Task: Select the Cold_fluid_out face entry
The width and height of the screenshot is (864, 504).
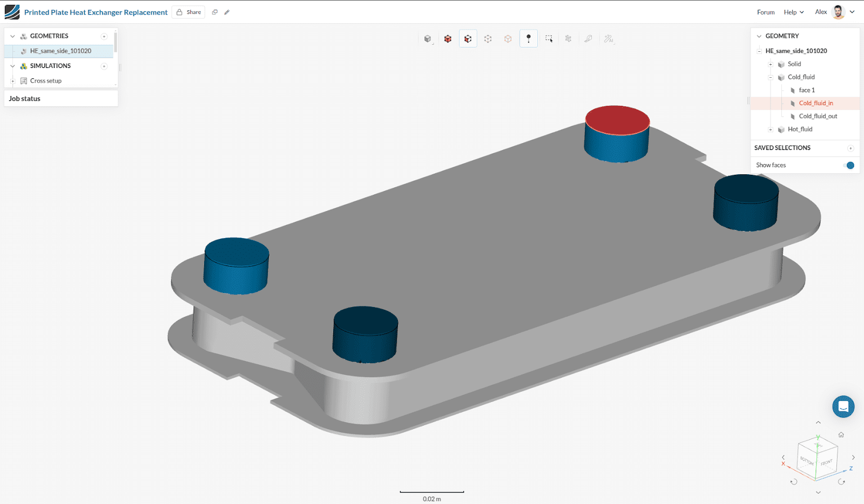Action: (x=818, y=116)
